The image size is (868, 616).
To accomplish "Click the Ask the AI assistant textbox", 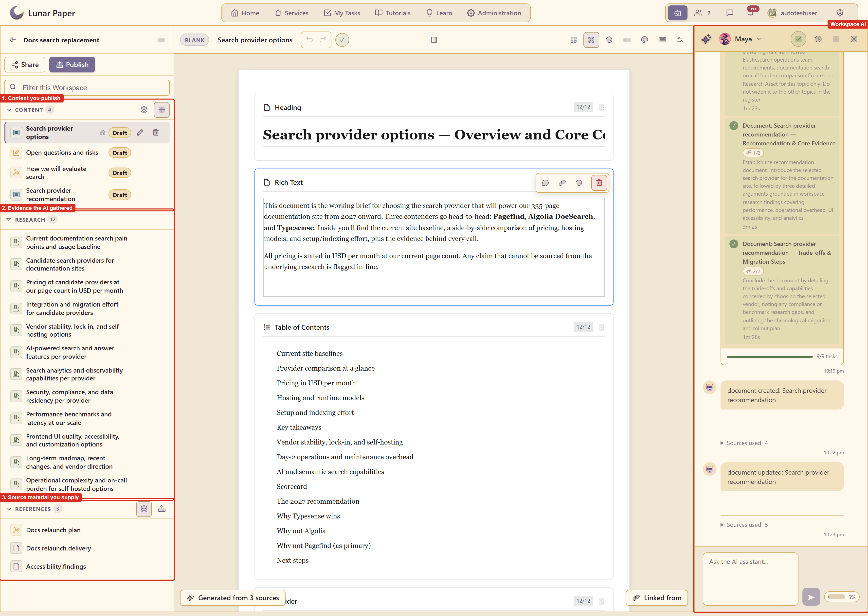I will (x=750, y=579).
